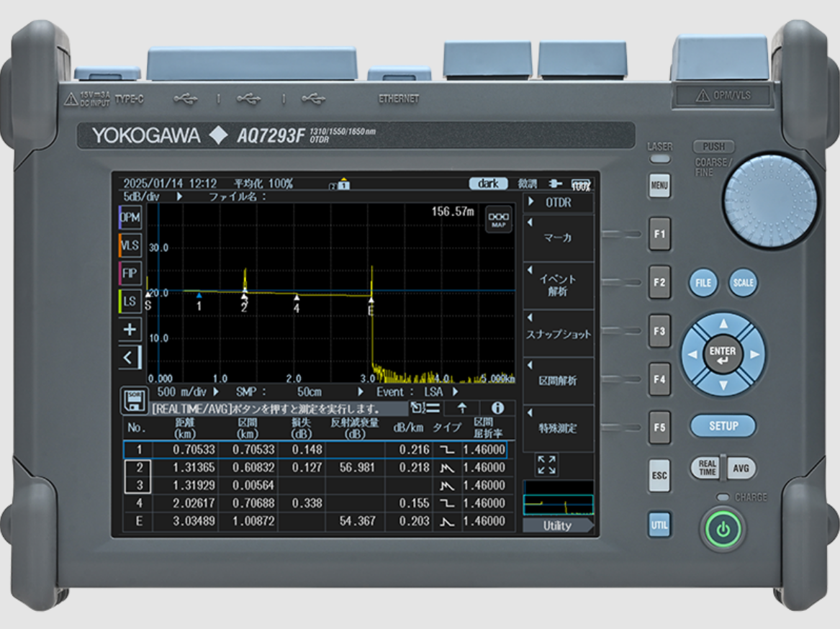840x629 pixels.
Task: Click the power plug status icon
Action: [x=556, y=184]
